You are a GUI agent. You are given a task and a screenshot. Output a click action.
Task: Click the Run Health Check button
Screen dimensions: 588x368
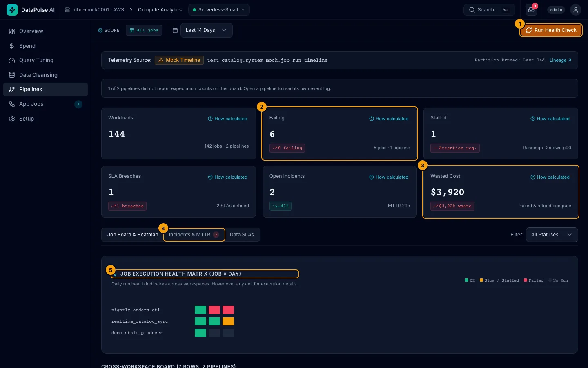[x=551, y=30]
